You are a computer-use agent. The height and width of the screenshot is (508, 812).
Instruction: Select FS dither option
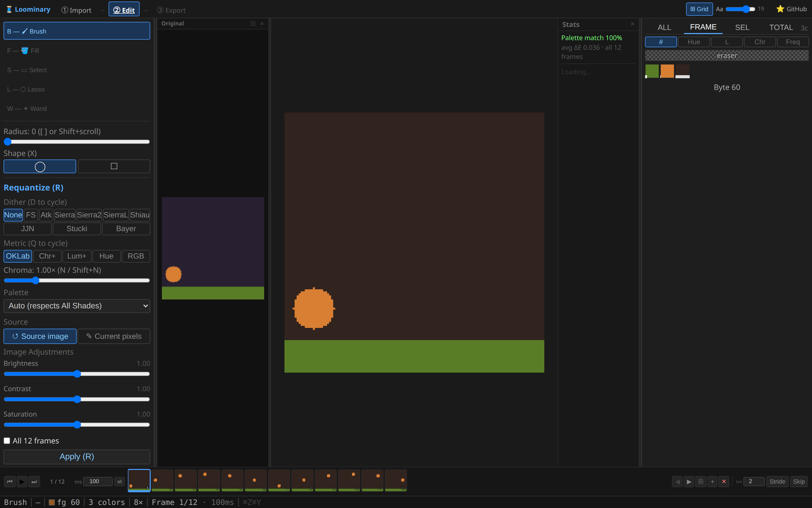(x=31, y=215)
